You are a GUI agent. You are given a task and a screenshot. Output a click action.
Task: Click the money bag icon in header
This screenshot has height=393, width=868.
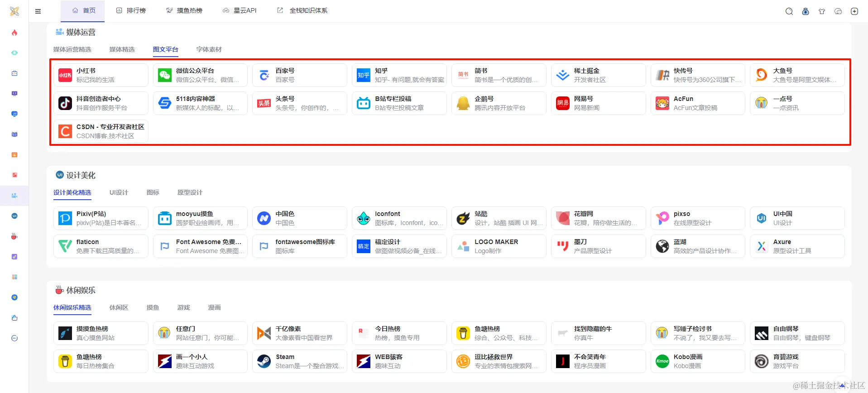[x=806, y=11]
